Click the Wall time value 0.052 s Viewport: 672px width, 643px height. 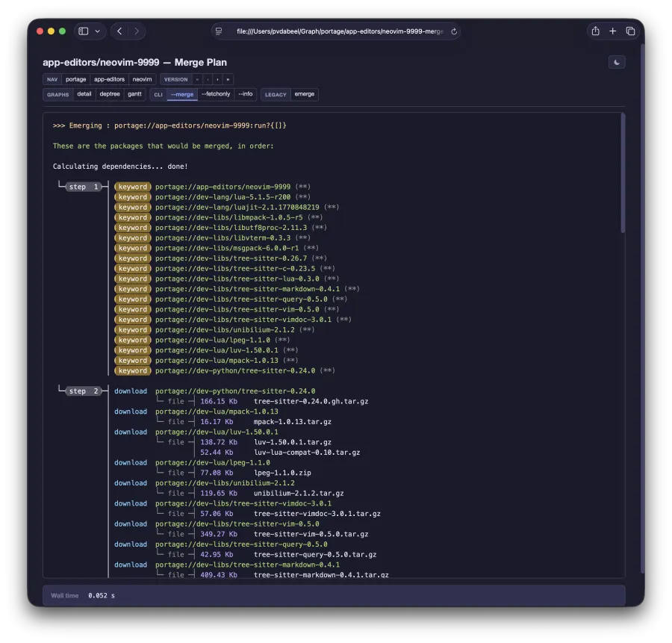[102, 596]
